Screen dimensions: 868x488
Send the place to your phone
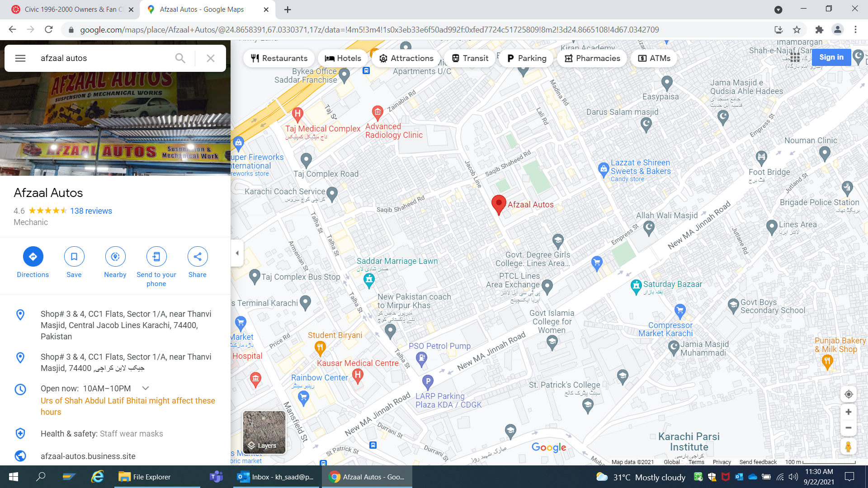(x=156, y=267)
